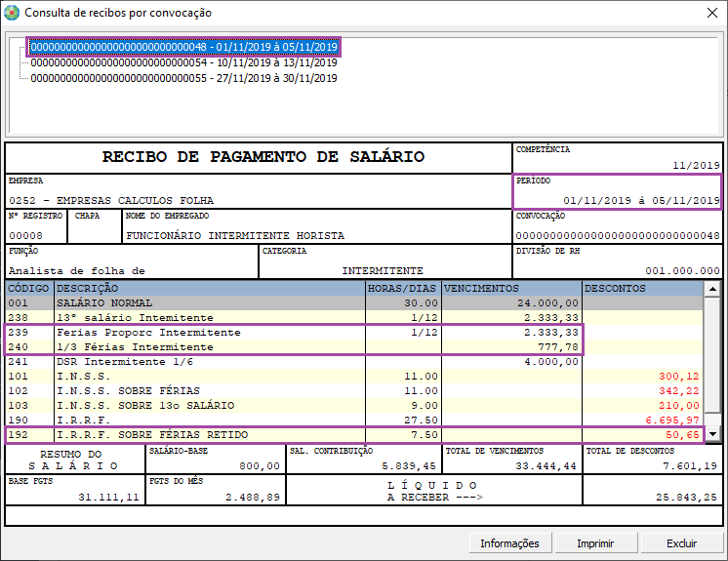Click the total de descontos 7.601,19

tap(690, 466)
